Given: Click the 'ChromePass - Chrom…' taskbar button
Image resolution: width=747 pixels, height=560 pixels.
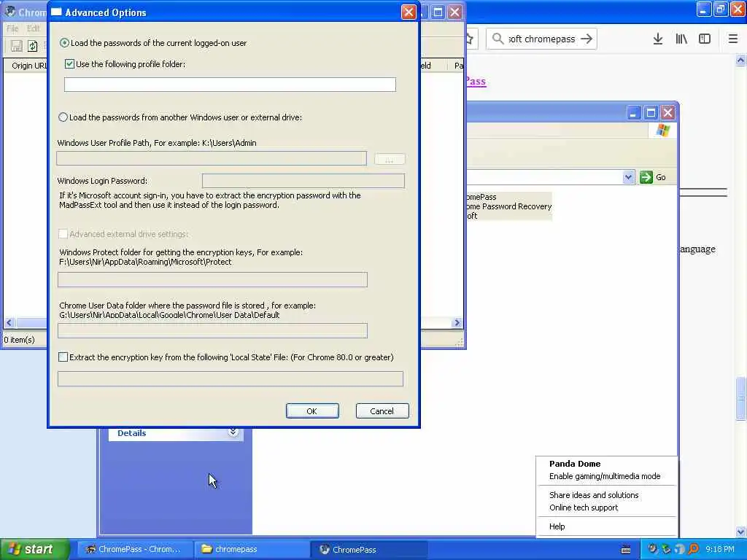Looking at the screenshot, I should coord(134,550).
